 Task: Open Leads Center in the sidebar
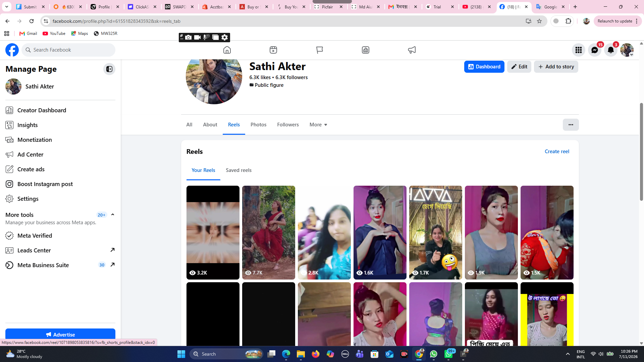point(60,250)
